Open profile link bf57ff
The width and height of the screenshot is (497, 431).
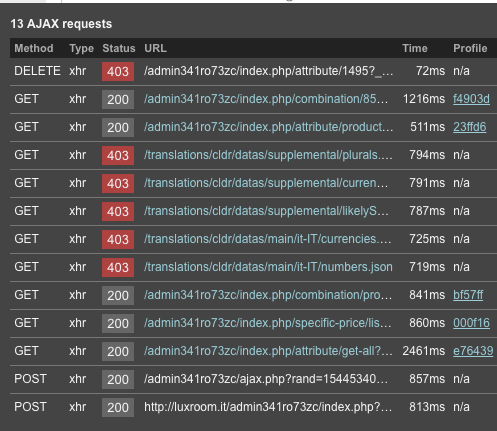pyautogui.click(x=468, y=295)
